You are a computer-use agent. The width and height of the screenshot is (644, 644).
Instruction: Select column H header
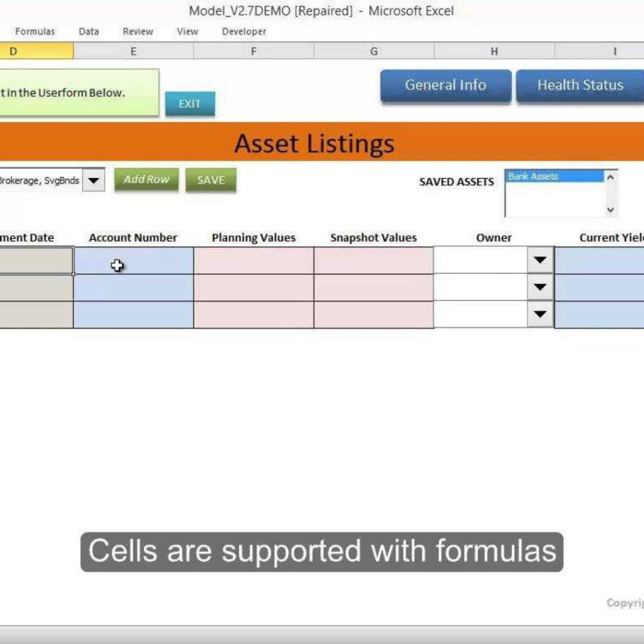pyautogui.click(x=495, y=51)
